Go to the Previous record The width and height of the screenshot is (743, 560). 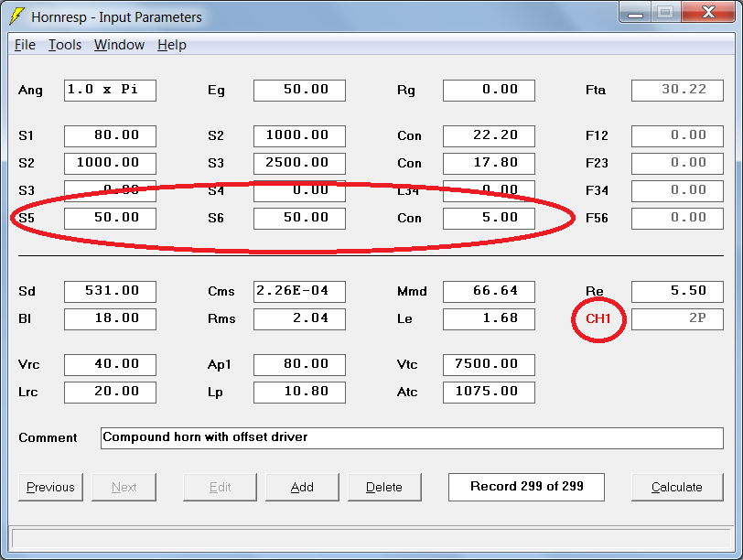tap(50, 487)
